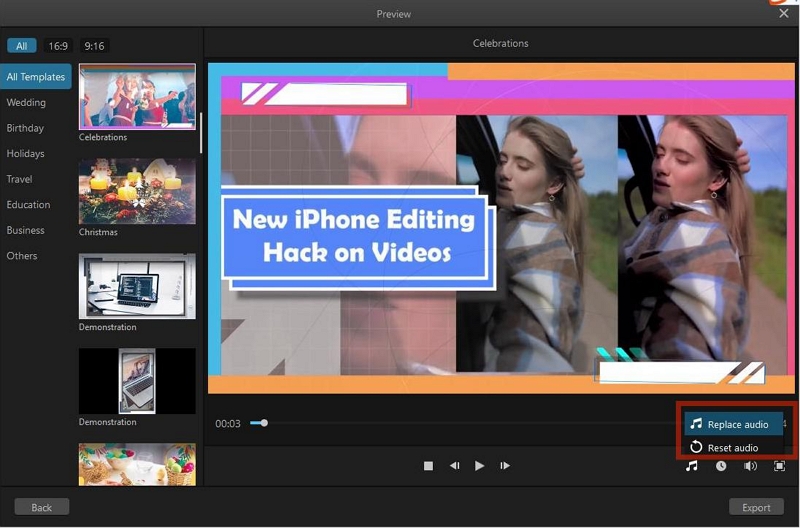Click the 00:03 timecode text
800x528 pixels.
[228, 423]
